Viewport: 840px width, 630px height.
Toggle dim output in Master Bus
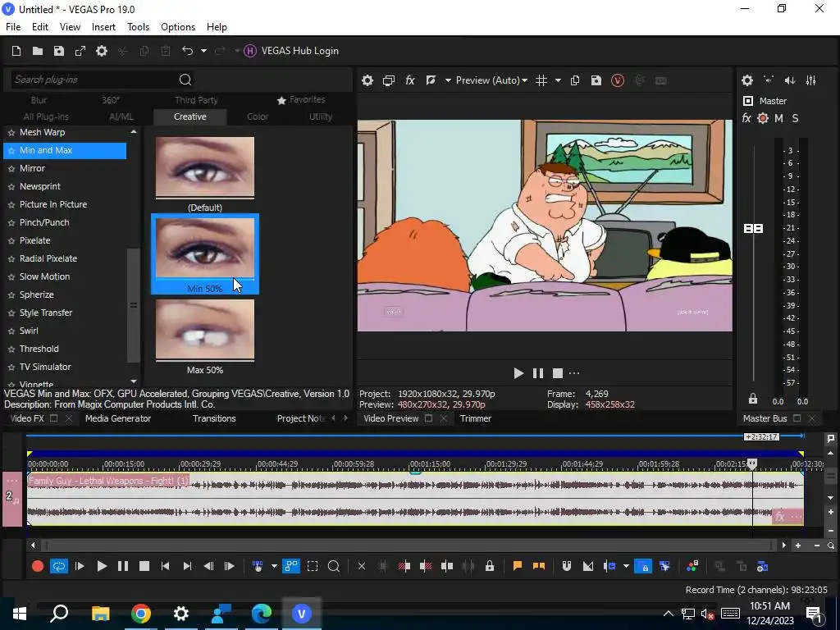click(790, 80)
